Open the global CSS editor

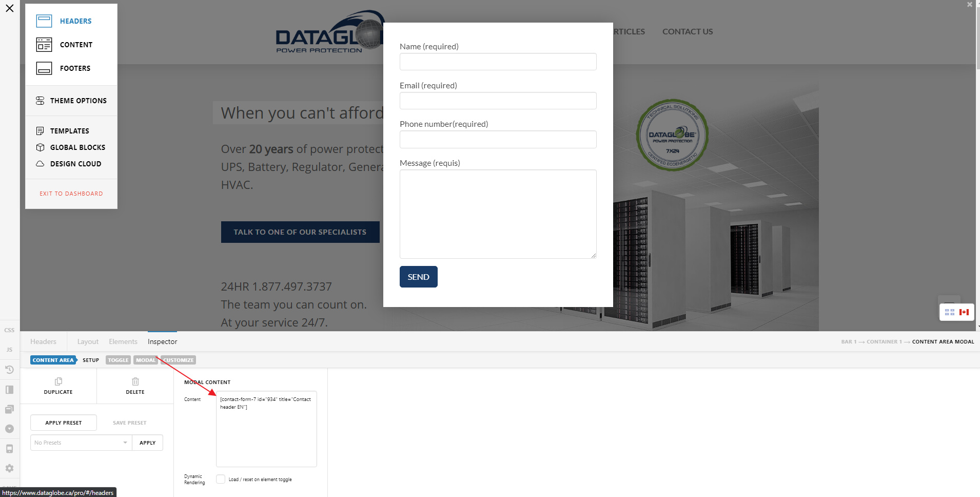coord(9,330)
